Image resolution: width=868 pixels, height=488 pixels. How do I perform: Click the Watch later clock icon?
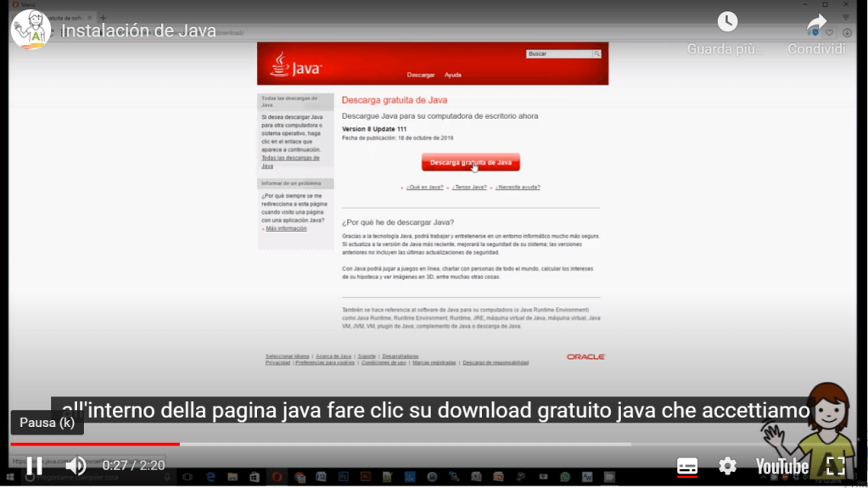pos(727,23)
